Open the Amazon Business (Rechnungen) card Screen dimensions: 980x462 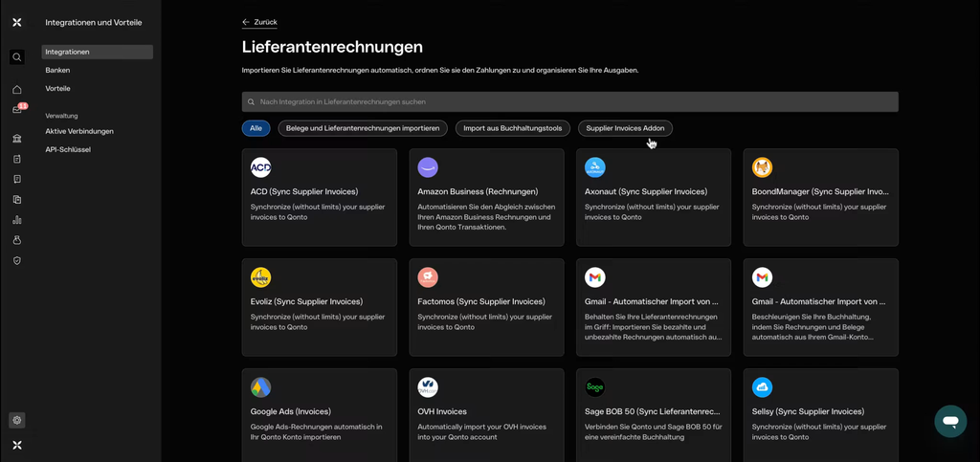click(x=486, y=197)
